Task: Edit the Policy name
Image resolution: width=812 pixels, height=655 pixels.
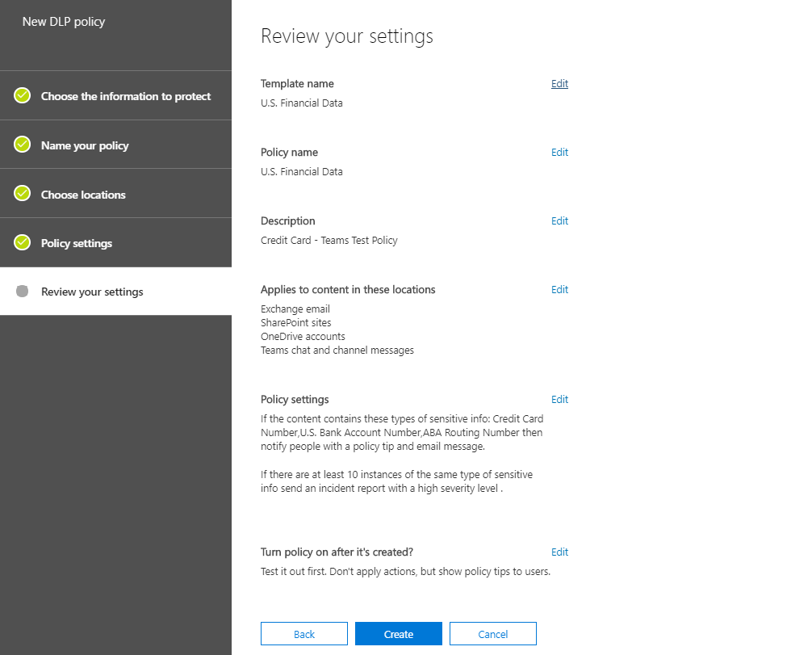Action: [x=559, y=152]
